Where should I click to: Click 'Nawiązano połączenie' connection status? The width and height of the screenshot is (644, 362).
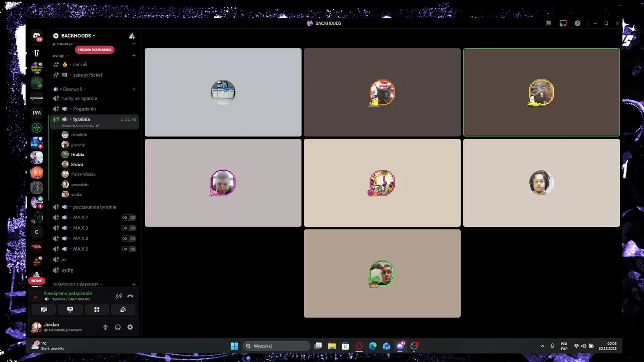(68, 293)
